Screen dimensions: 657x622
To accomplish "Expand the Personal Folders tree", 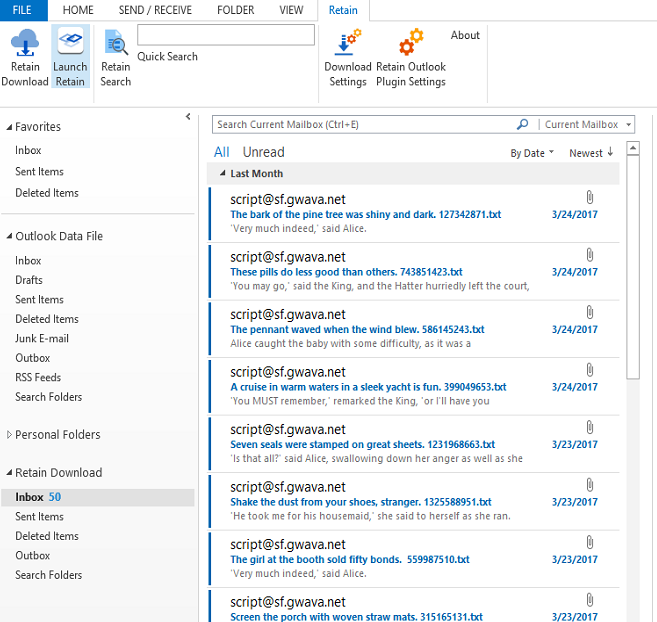I will coord(10,435).
